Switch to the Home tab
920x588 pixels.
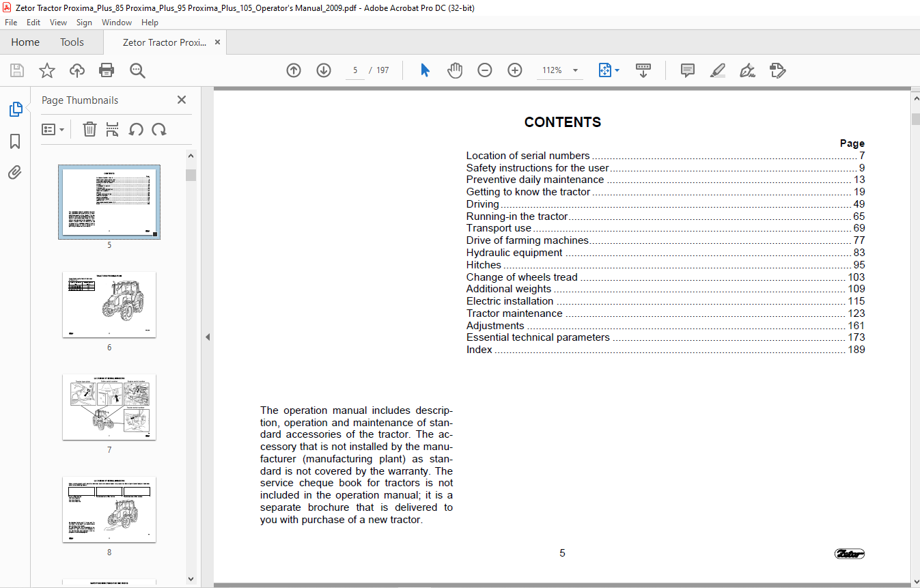25,42
